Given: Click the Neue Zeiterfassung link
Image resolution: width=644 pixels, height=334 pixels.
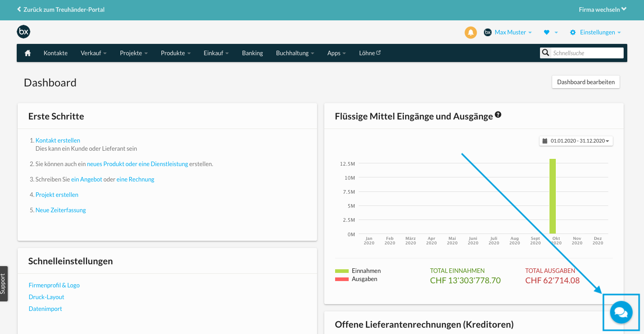Looking at the screenshot, I should click(61, 210).
